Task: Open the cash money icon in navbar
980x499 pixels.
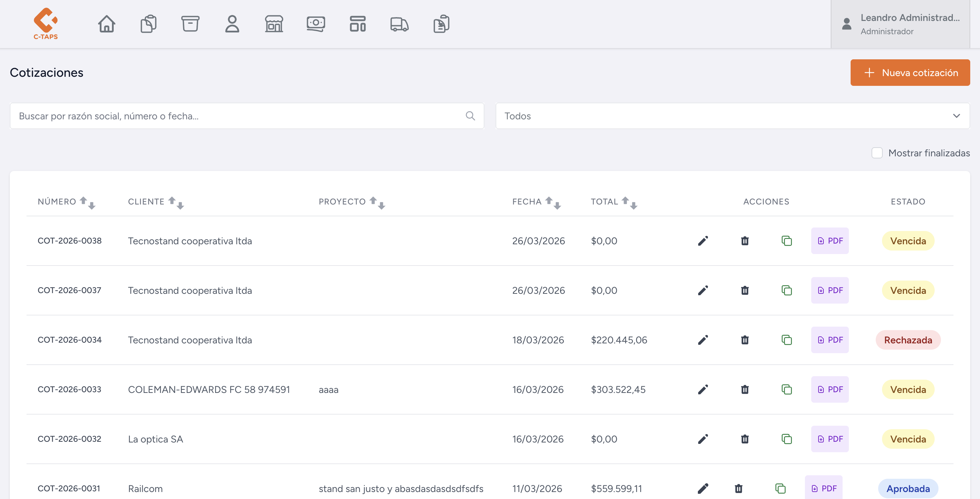Action: [316, 24]
